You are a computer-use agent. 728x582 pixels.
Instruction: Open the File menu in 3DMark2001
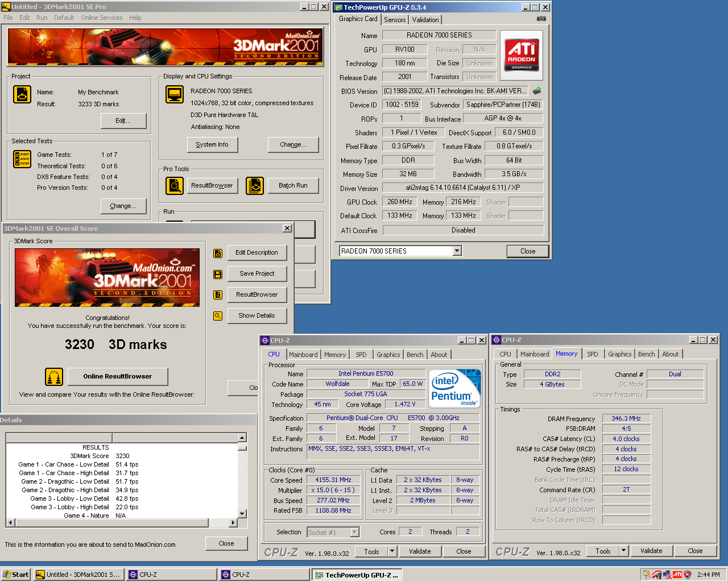(x=8, y=18)
